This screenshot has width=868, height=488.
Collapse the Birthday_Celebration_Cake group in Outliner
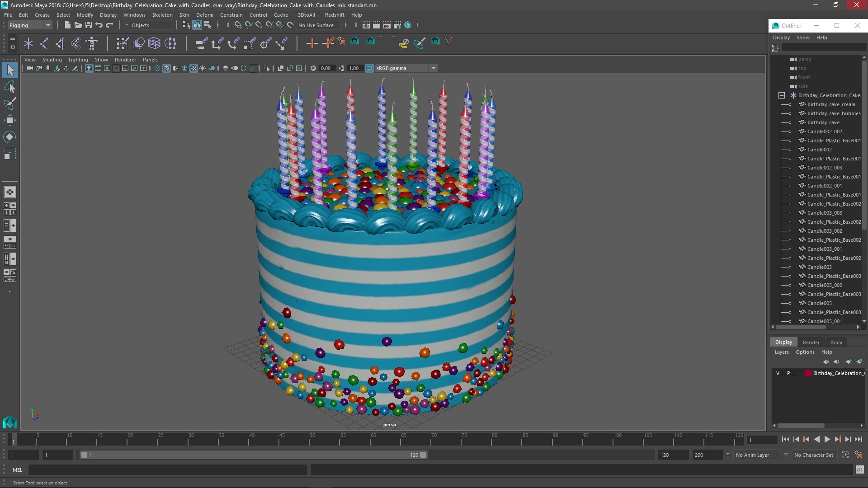(782, 95)
